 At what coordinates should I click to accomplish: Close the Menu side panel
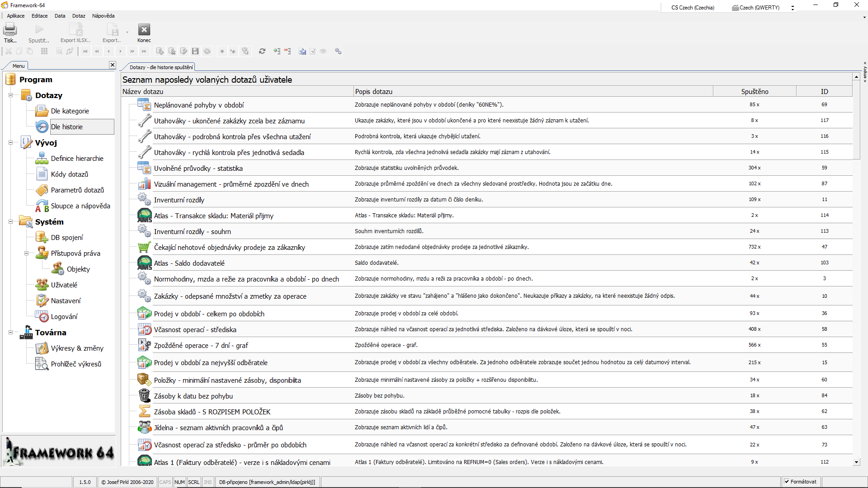click(x=112, y=65)
